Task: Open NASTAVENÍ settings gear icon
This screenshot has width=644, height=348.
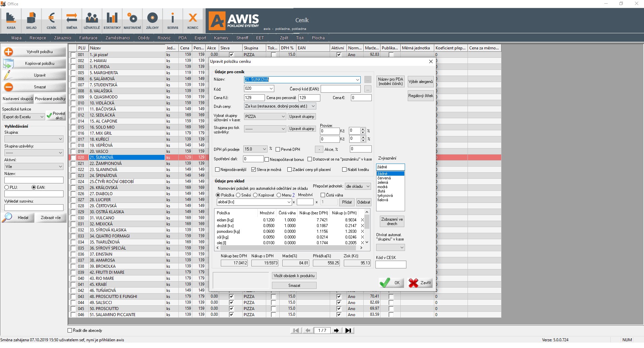Action: coord(132,20)
